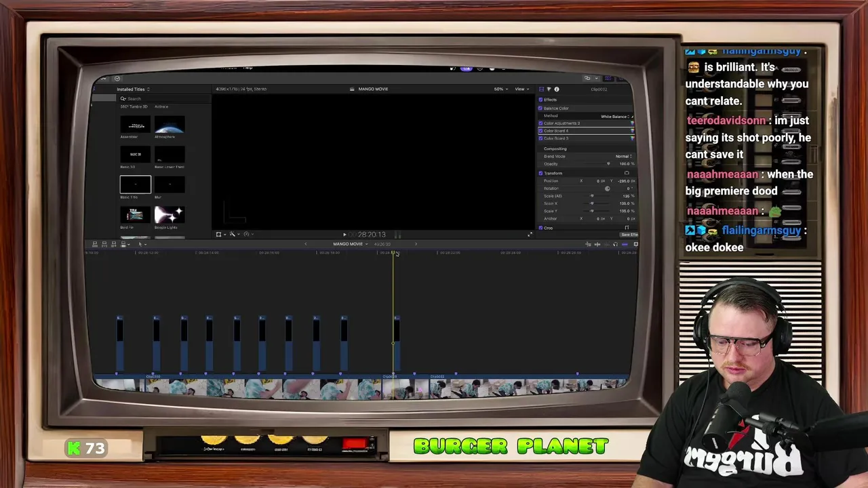Play the viewer with the play button
This screenshot has width=868, height=488.
[x=344, y=235]
